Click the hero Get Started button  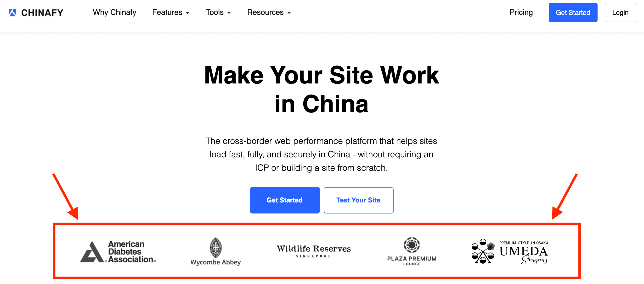coord(284,200)
